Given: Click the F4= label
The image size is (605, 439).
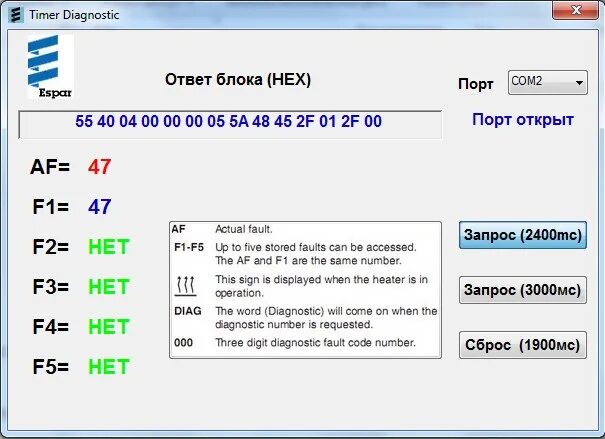Looking at the screenshot, I should 51,327.
